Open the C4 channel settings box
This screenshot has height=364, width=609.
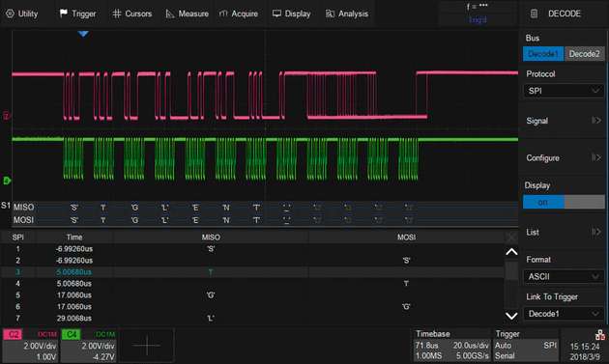pos(89,346)
